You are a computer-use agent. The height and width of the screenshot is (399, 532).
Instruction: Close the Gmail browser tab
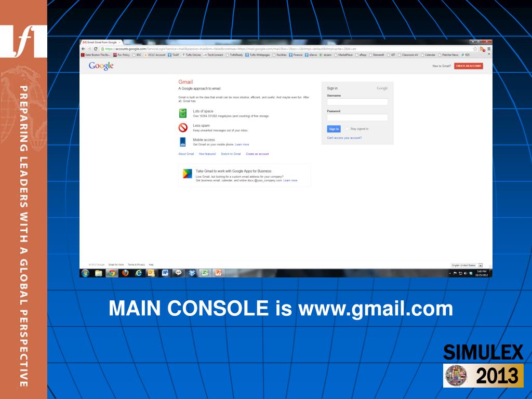119,43
